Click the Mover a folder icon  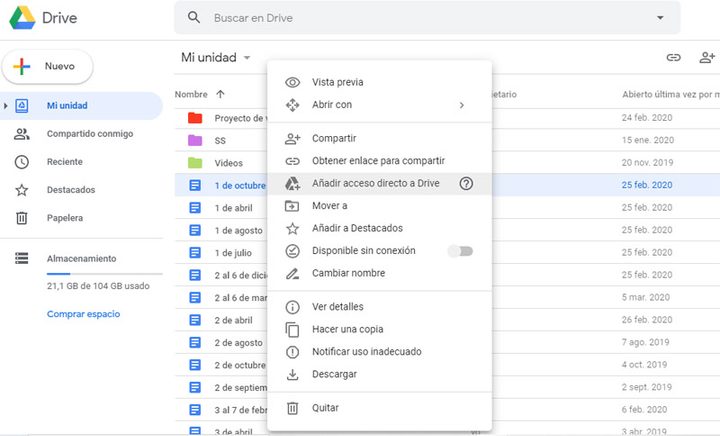coord(292,206)
